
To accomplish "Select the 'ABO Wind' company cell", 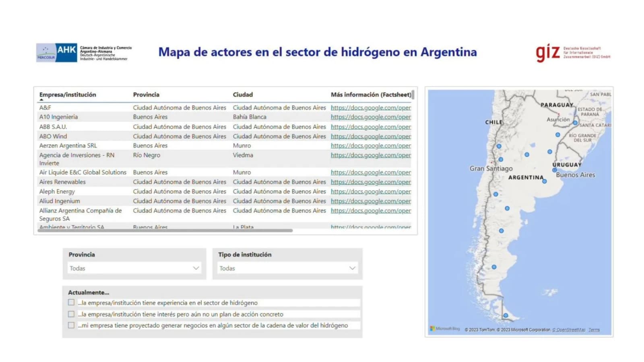I will (53, 136).
